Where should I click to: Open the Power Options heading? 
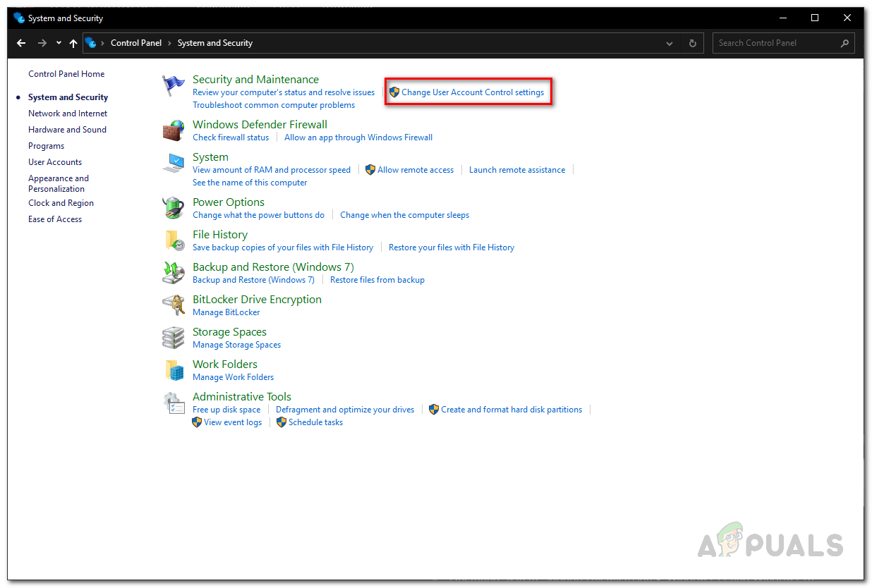[229, 202]
